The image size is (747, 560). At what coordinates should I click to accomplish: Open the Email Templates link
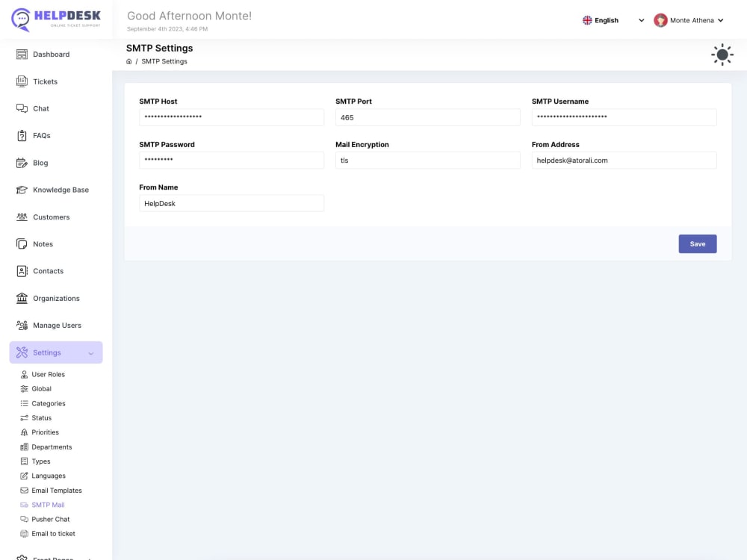[57, 491]
